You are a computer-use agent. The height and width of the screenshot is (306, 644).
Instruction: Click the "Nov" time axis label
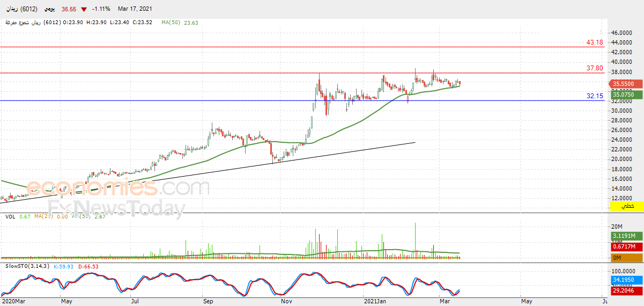pyautogui.click(x=287, y=302)
